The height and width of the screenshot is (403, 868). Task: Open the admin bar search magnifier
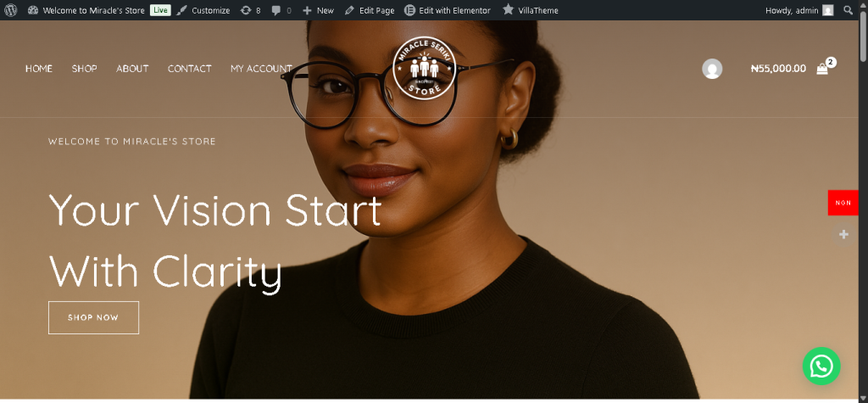point(848,10)
